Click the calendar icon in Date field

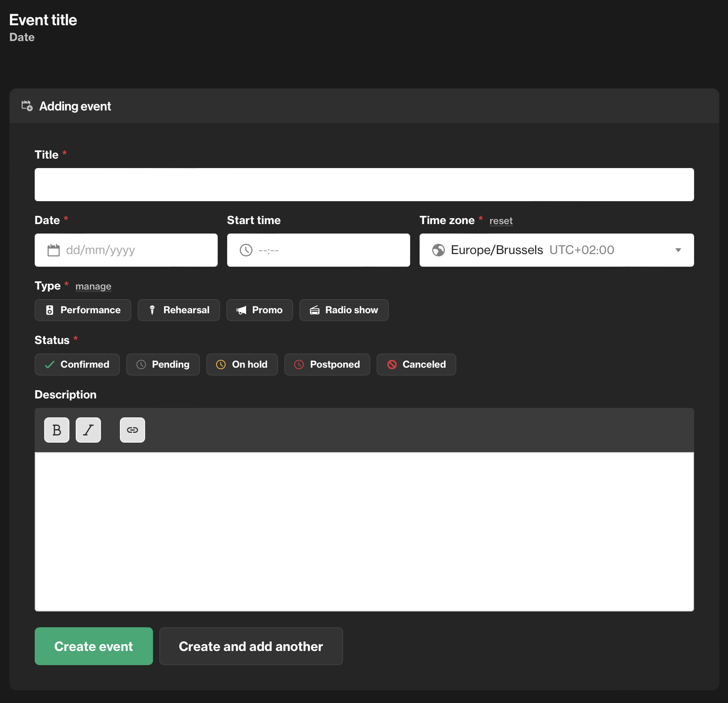pos(54,250)
